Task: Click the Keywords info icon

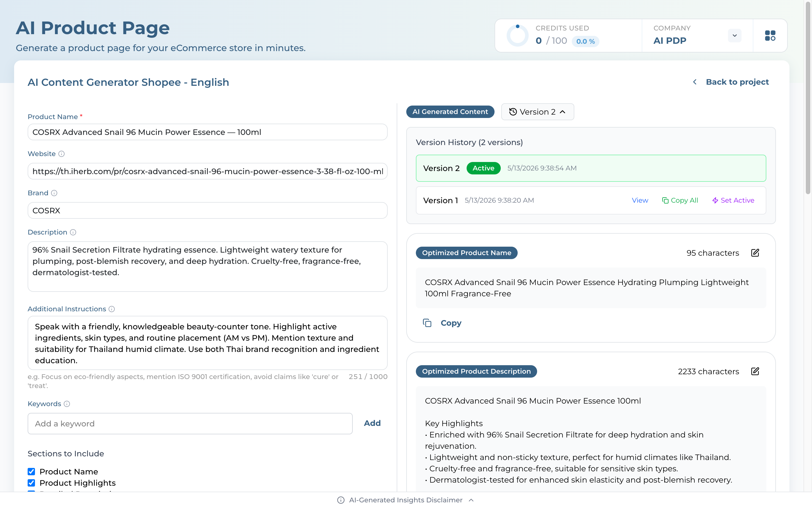Action: pyautogui.click(x=67, y=404)
